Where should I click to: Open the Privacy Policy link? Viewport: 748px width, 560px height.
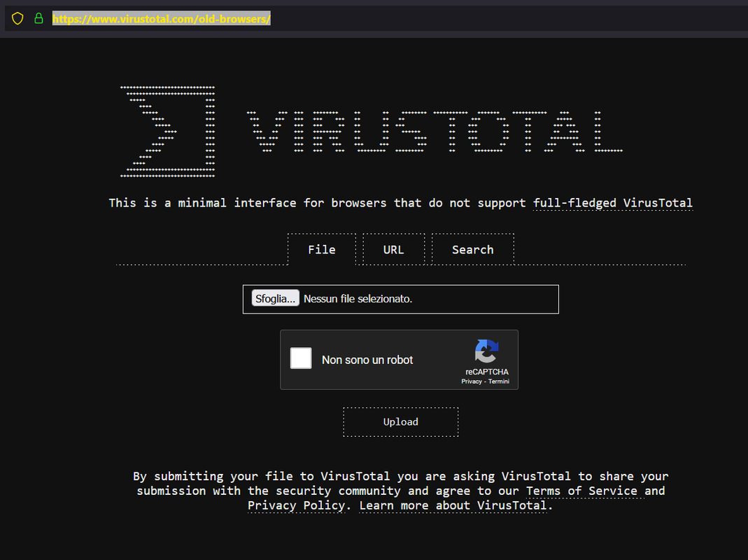point(296,505)
